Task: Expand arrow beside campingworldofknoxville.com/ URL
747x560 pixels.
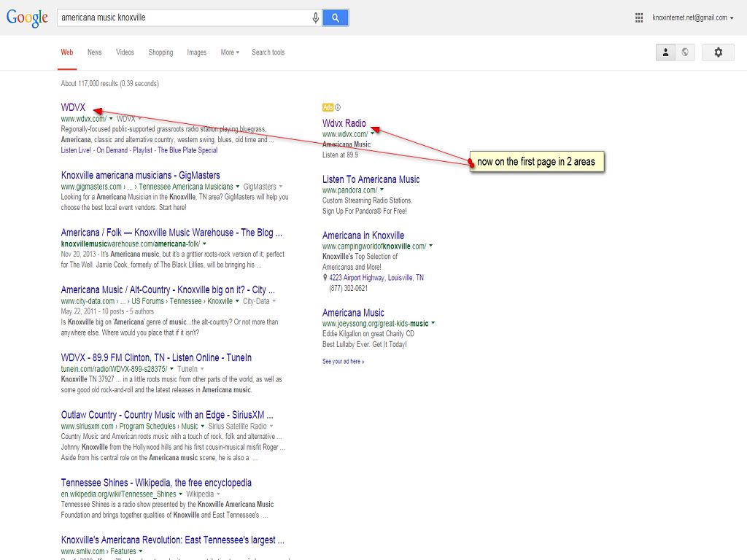Action: click(431, 246)
